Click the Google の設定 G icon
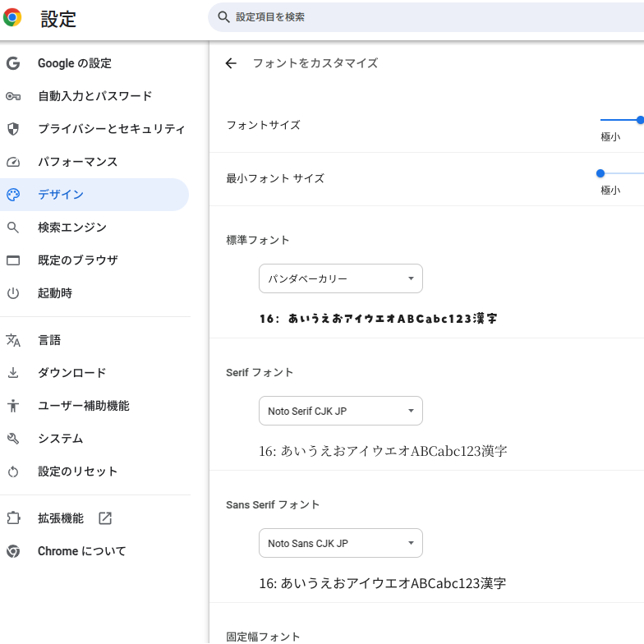Screen dimensions: 644x644 pos(12,63)
